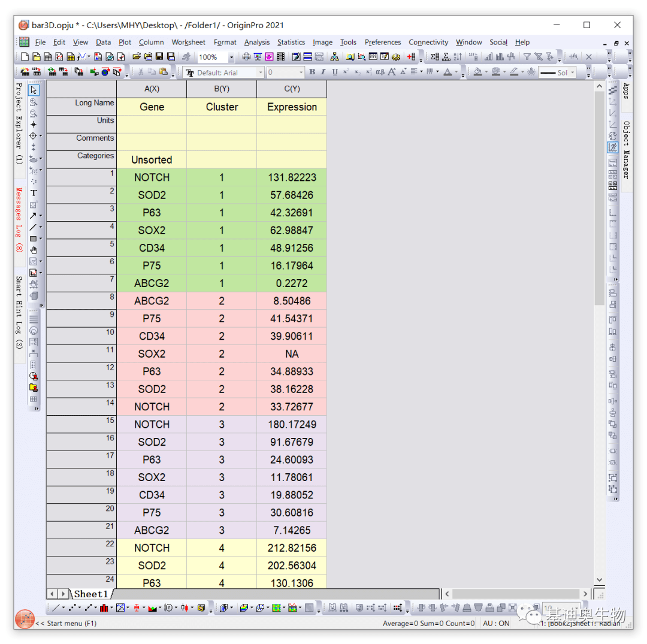Click the font color A button
Screen dimensions: 647x644
(x=448, y=72)
